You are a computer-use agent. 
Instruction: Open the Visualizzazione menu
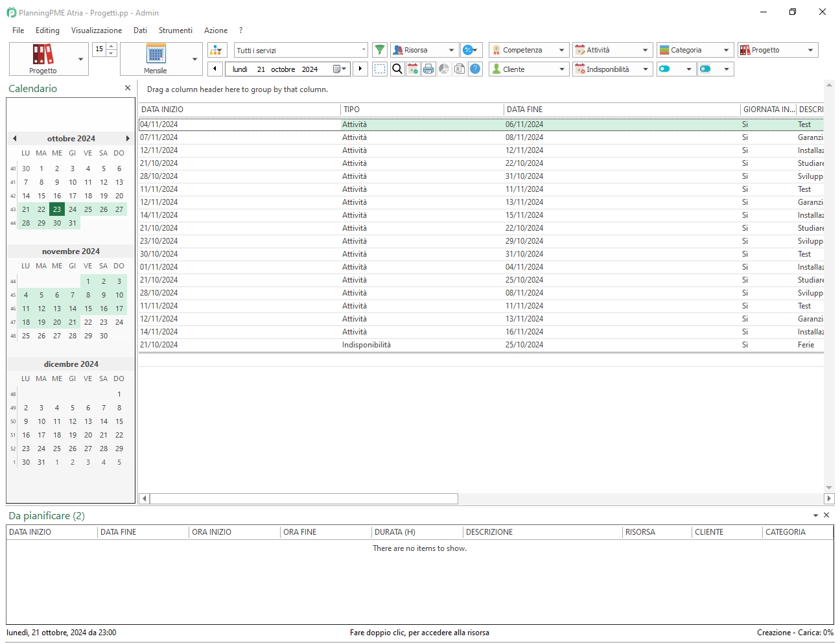click(x=97, y=30)
